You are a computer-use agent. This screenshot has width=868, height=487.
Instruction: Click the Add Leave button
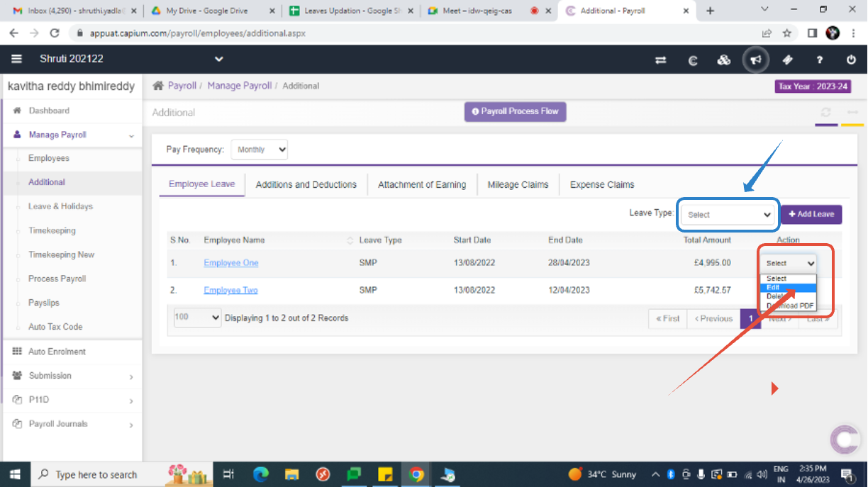pos(811,214)
